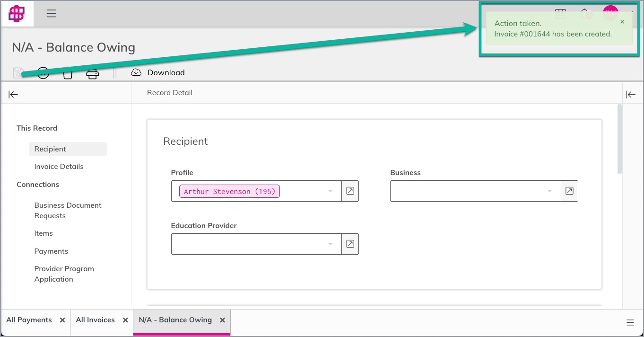Collapse the right side panel arrow
The width and height of the screenshot is (644, 337).
tap(631, 95)
